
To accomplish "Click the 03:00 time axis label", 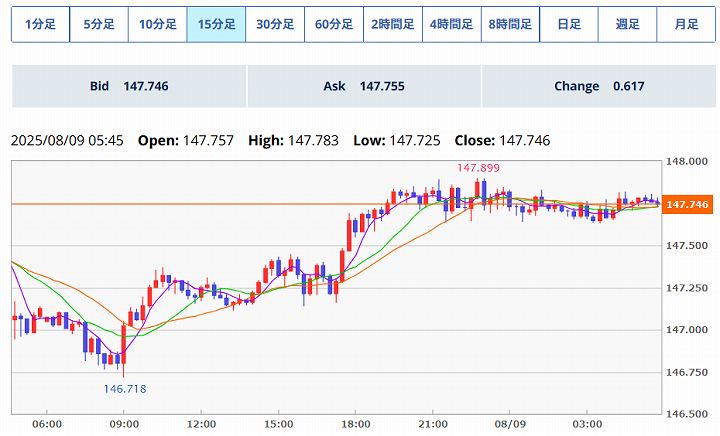I will [587, 424].
